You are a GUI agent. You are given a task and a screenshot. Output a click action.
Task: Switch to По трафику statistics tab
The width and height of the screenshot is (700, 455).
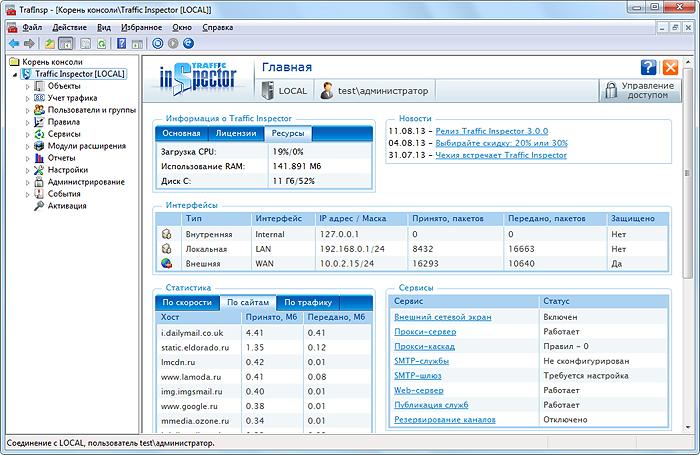pos(308,302)
